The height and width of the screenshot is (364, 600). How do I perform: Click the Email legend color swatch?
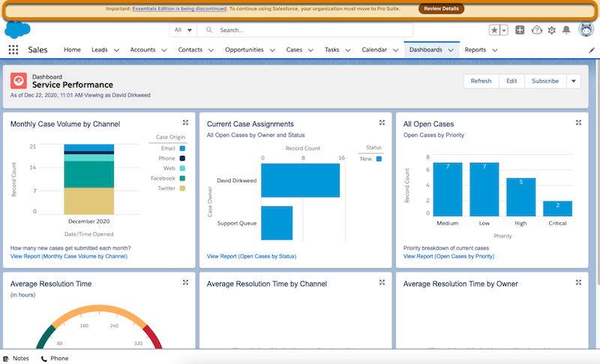tap(182, 148)
